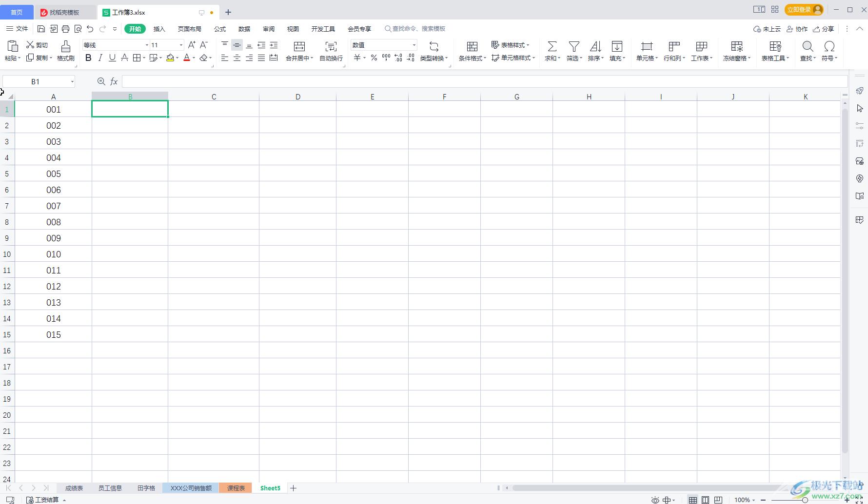Image resolution: width=868 pixels, height=504 pixels.
Task: Undo the last action
Action: click(90, 29)
